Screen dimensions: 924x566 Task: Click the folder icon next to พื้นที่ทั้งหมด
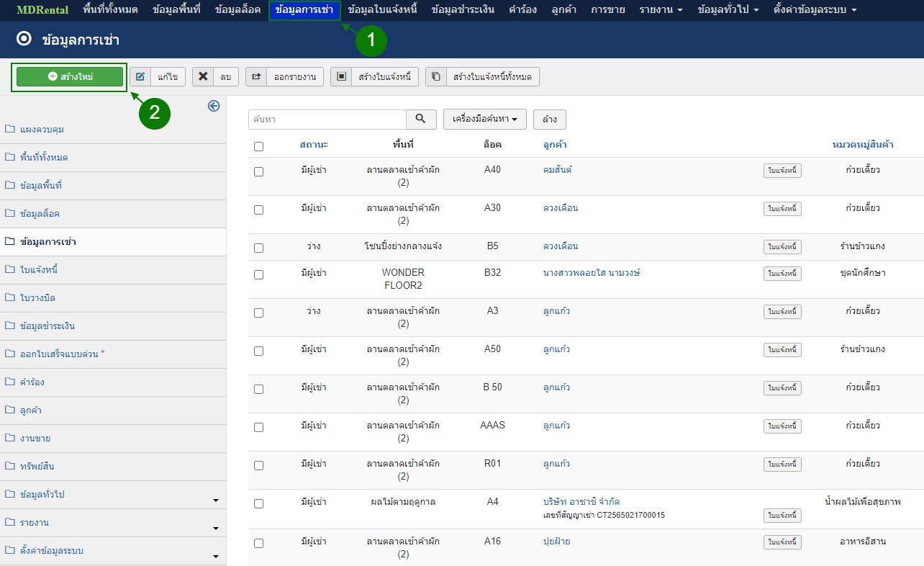[x=10, y=158]
